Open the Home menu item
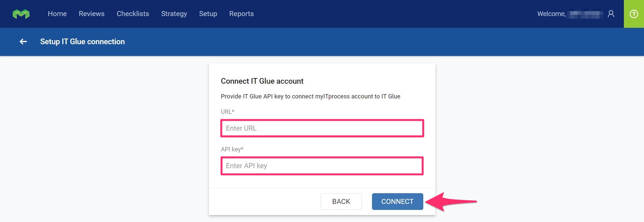The width and height of the screenshot is (644, 222). [57, 14]
